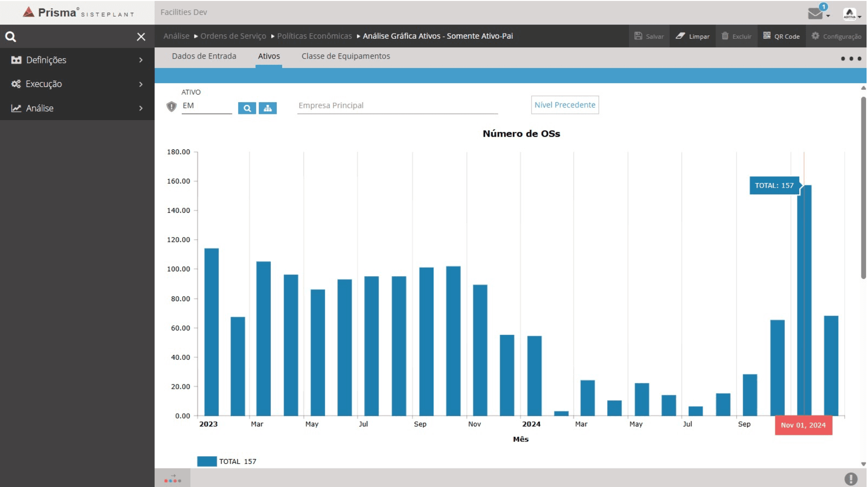Click the colored dots icon in footer
This screenshot has height=487, width=868.
click(173, 479)
